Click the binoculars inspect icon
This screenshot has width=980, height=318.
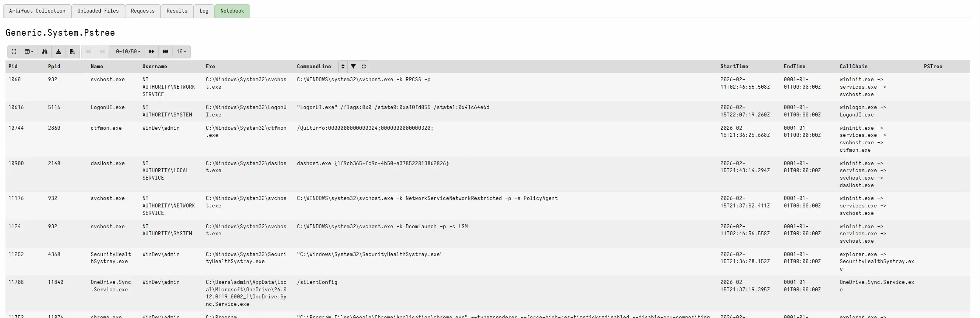(45, 52)
